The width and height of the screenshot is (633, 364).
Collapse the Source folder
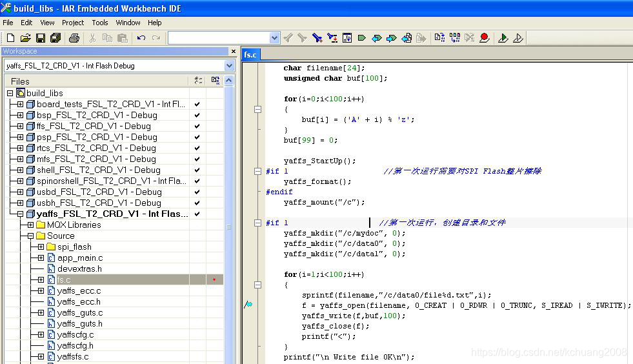tap(31, 236)
